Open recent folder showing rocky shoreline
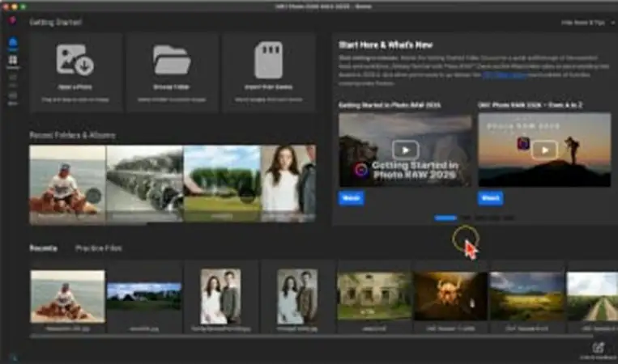The image size is (618, 364). point(144,184)
